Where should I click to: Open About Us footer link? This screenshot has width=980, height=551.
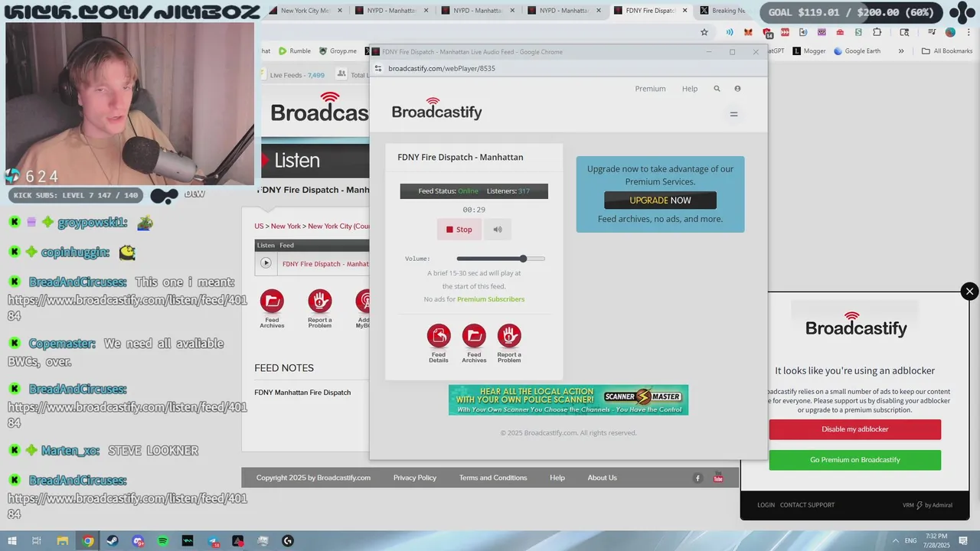tap(602, 478)
